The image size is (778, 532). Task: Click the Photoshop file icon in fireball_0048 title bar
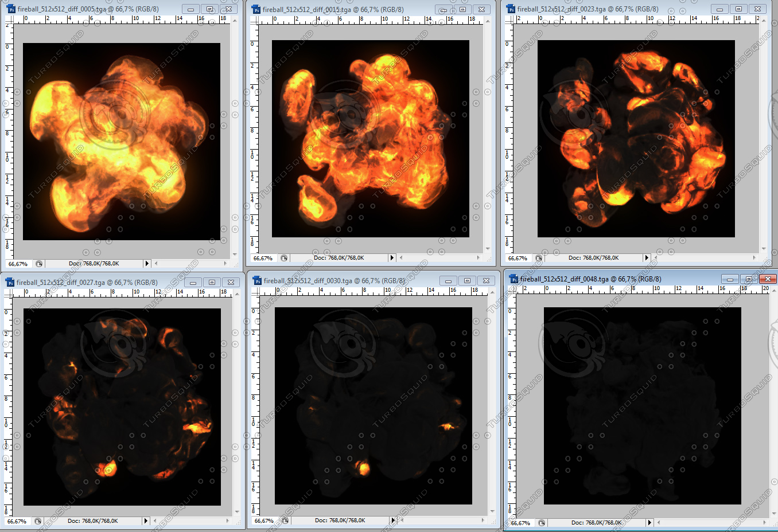(x=513, y=279)
